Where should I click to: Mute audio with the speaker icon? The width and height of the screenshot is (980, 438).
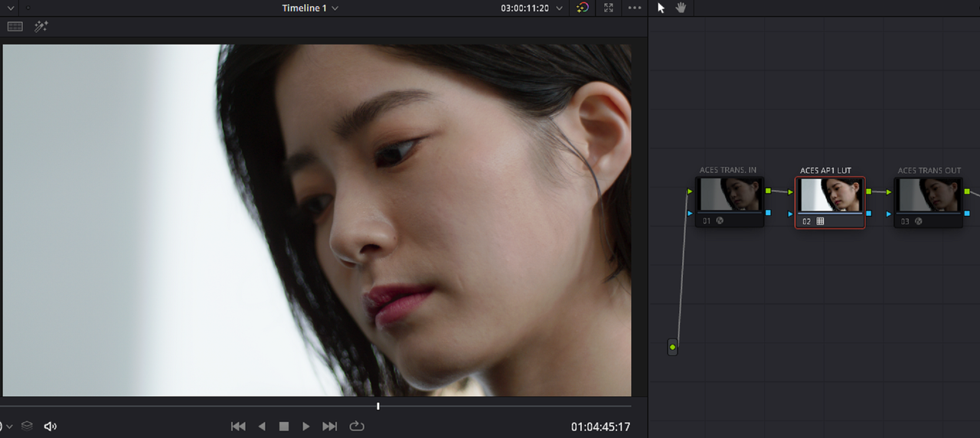point(51,426)
